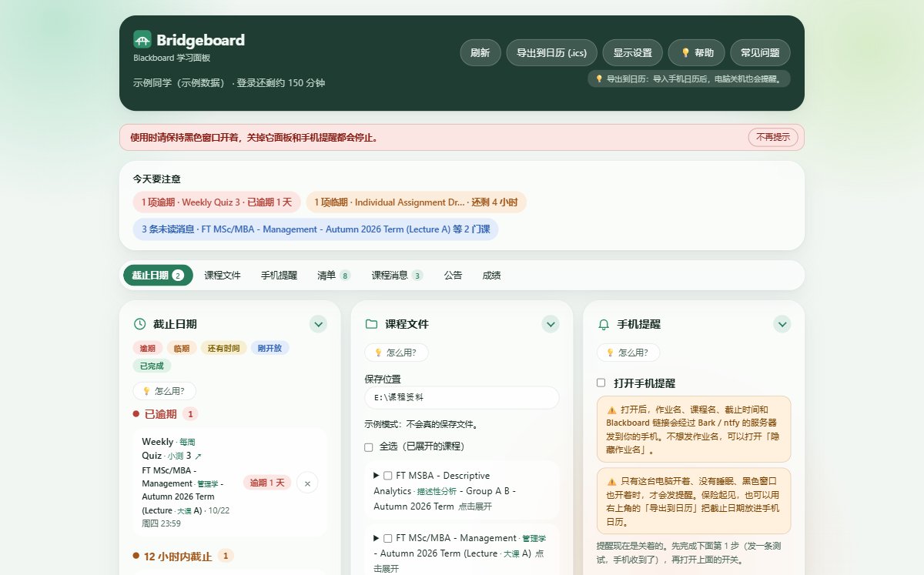Click 不再提示 on the red warning banner
This screenshot has width=924, height=575.
pos(773,137)
